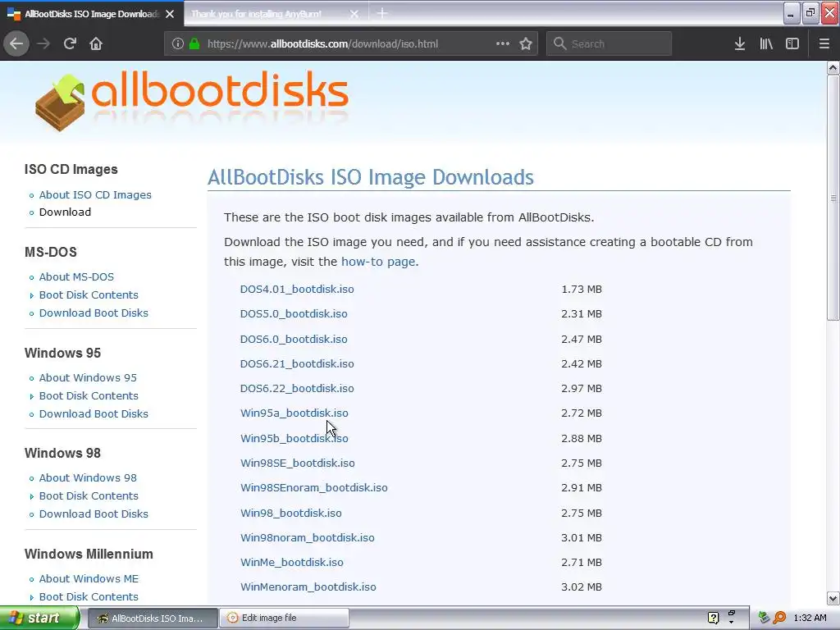Viewport: 840px width, 630px height.
Task: Close the AnyBurn thank-you tab
Action: (x=354, y=14)
